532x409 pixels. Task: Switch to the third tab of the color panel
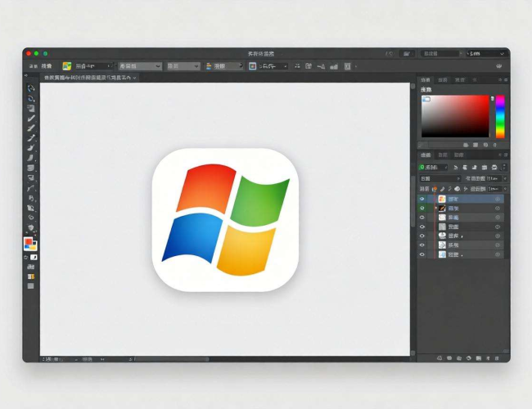coord(460,80)
